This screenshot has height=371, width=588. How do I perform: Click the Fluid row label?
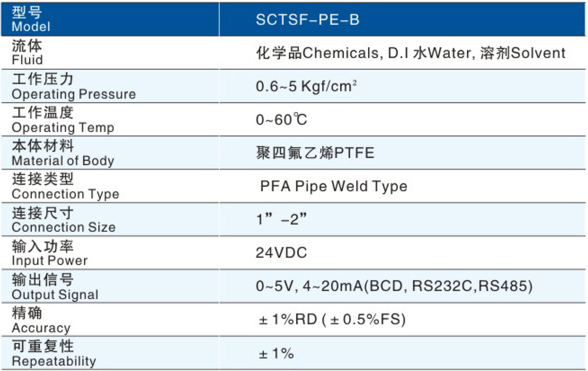(x=28, y=53)
